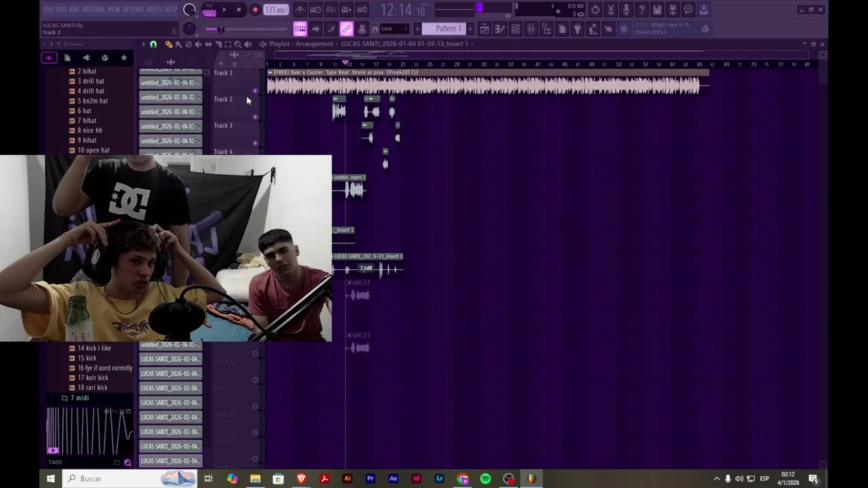Screen dimensions: 868x488
Task: Click the download content icon
Action: (704, 9)
